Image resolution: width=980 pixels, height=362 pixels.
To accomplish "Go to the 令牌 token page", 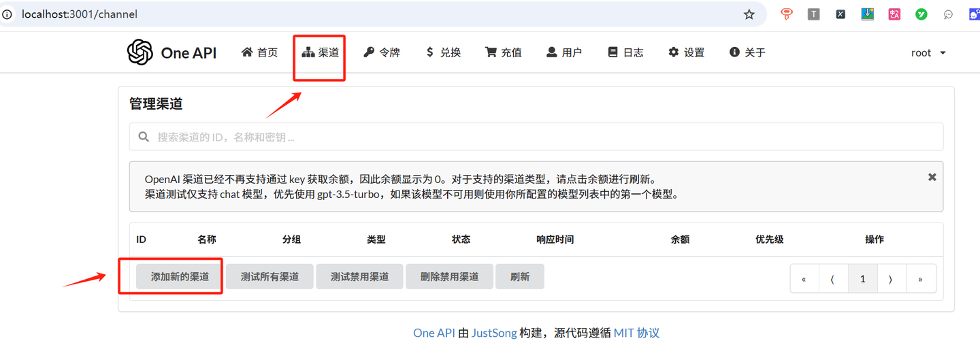I will [x=382, y=52].
